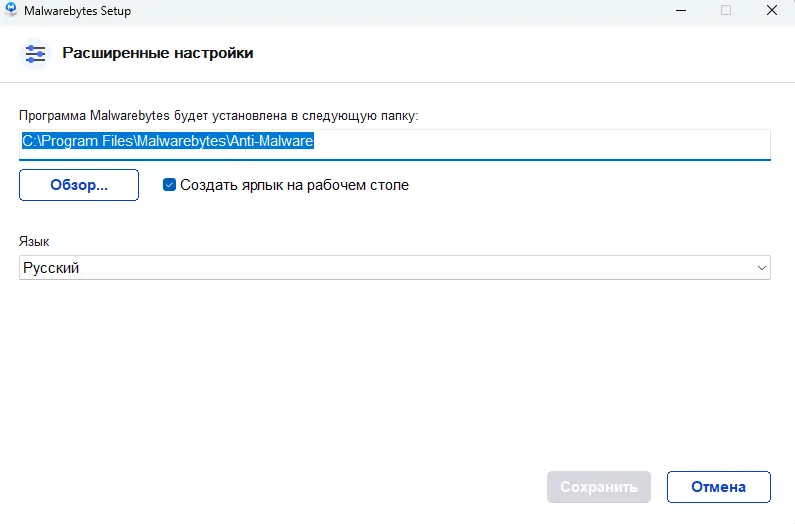
Task: Open the Язык dropdown showing Русский
Action: click(x=394, y=268)
